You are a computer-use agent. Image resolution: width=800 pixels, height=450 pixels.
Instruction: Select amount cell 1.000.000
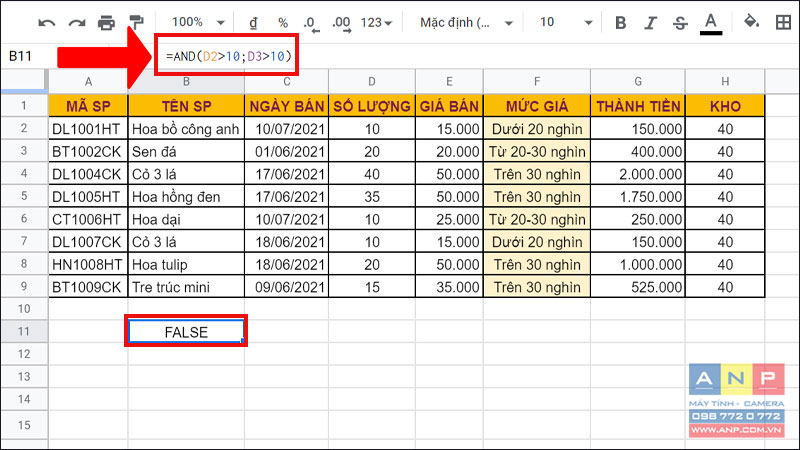[x=638, y=264]
